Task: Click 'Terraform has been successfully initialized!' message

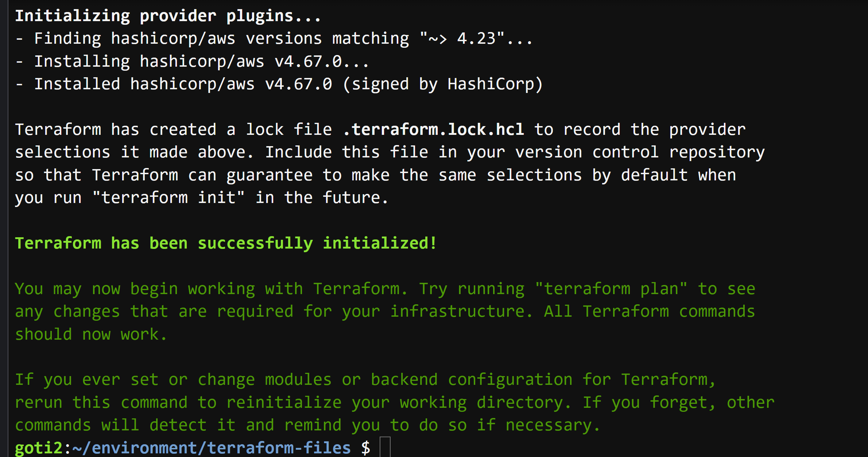Action: coord(226,243)
